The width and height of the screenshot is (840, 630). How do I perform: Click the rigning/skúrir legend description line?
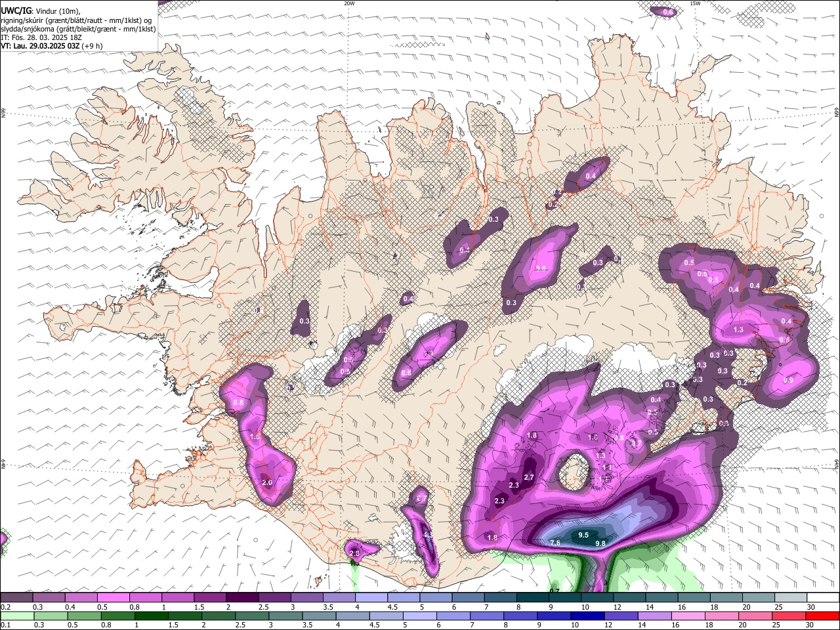[76, 20]
